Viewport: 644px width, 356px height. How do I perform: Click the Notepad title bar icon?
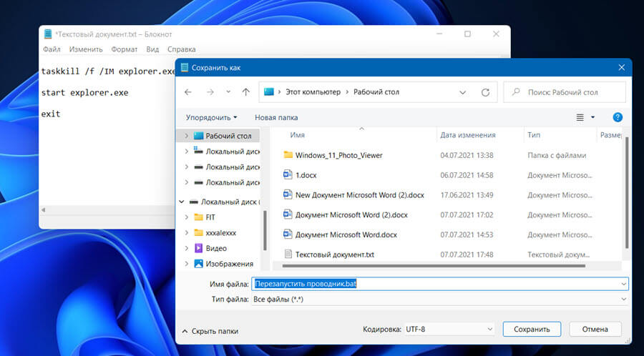tap(48, 34)
